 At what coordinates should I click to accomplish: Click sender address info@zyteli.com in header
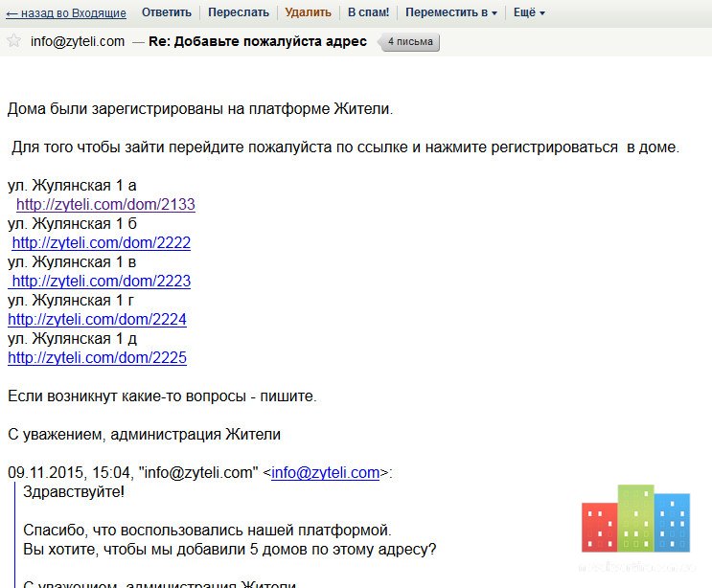click(x=78, y=41)
